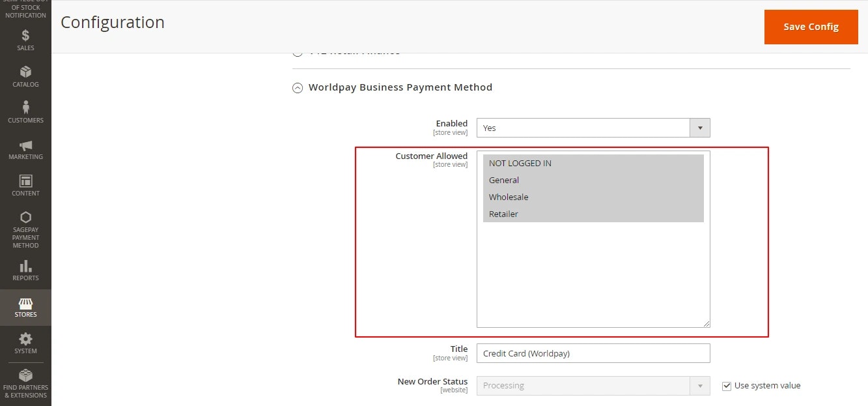Open the New Order Status dropdown
The image size is (868, 406).
pos(593,386)
